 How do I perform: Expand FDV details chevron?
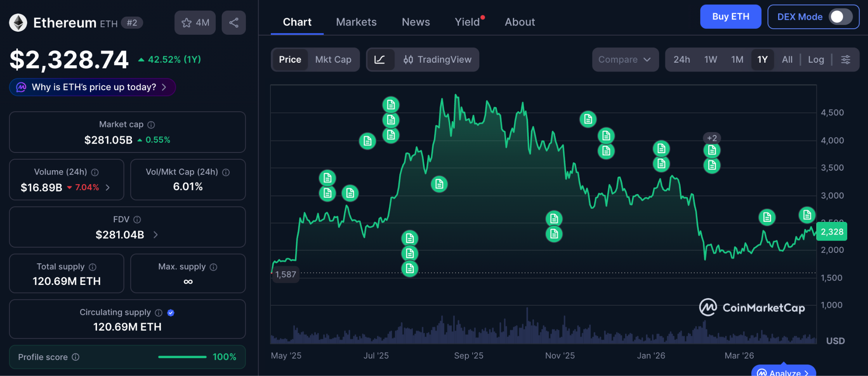156,235
